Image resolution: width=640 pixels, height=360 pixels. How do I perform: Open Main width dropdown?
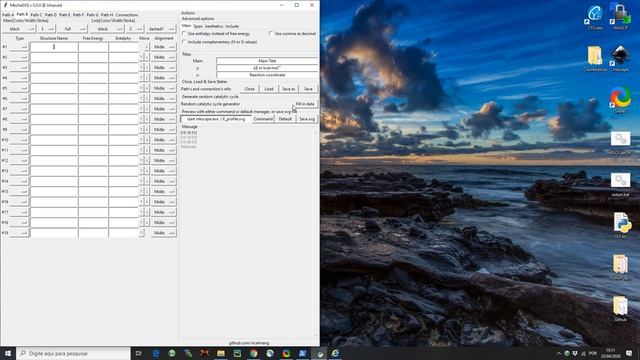46,29
